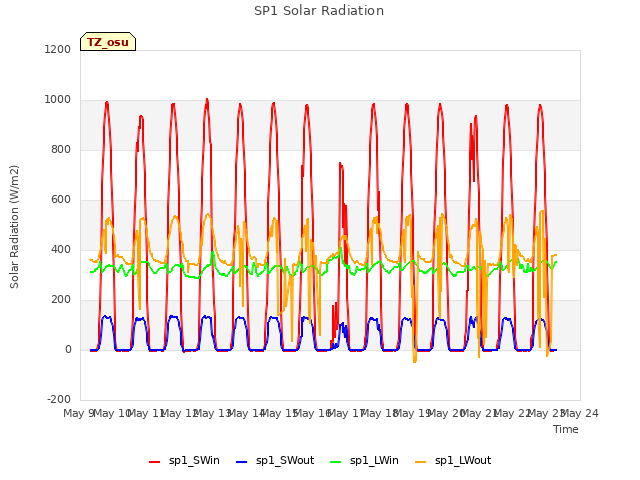Click the 1000 y-axis tick label
640x480 pixels.
click(58, 100)
